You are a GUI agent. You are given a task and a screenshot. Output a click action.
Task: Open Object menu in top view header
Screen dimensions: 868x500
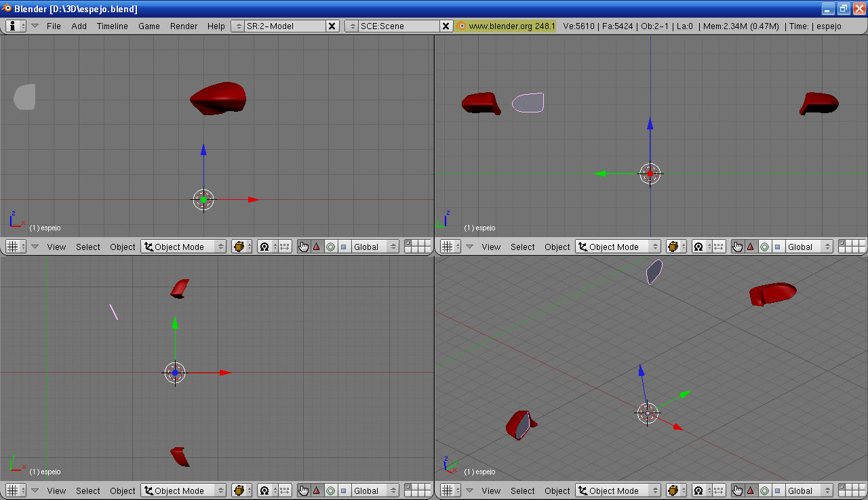click(x=123, y=491)
